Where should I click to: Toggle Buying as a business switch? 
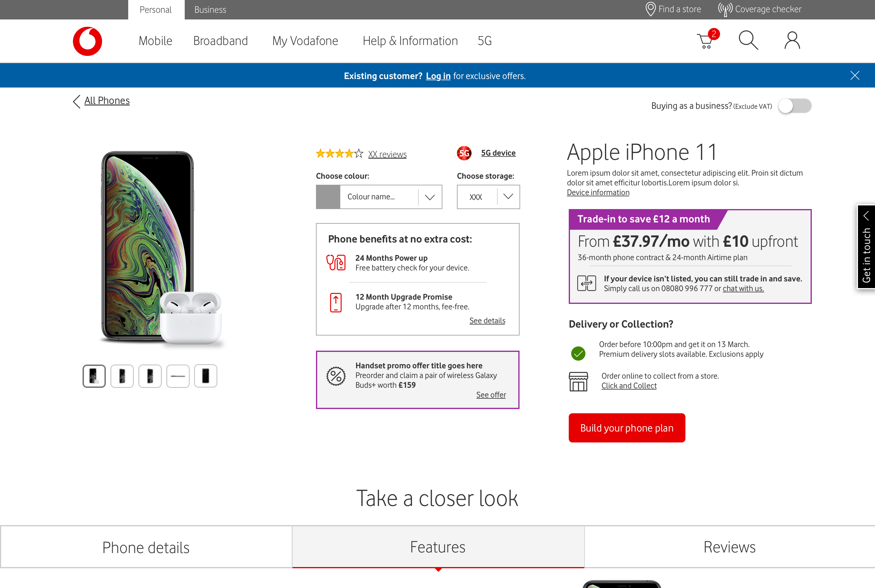(794, 106)
